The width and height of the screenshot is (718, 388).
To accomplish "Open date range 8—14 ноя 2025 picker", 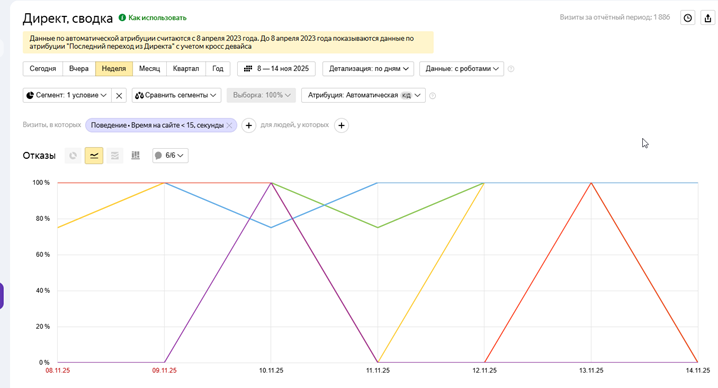I will [x=277, y=69].
